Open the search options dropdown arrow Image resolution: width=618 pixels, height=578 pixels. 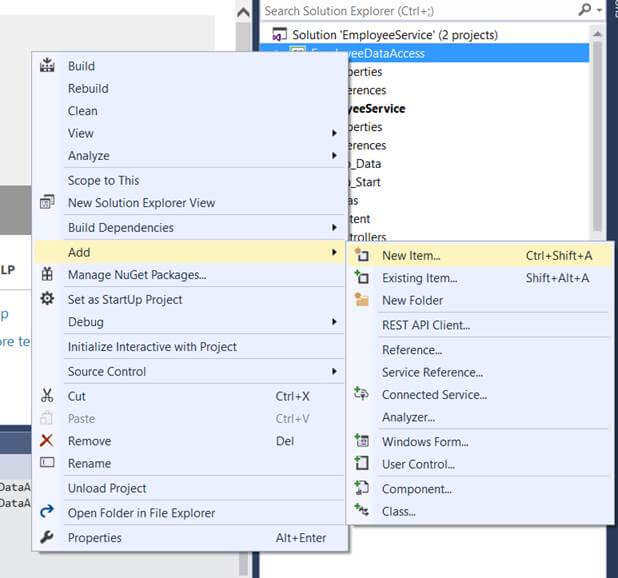pos(599,10)
